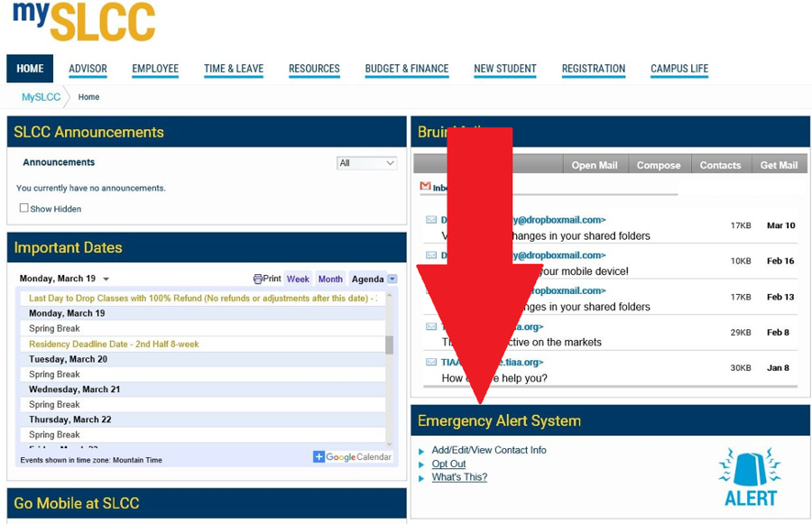Open the Agenda view options dropdown arrow
The width and height of the screenshot is (812, 524).
click(392, 279)
